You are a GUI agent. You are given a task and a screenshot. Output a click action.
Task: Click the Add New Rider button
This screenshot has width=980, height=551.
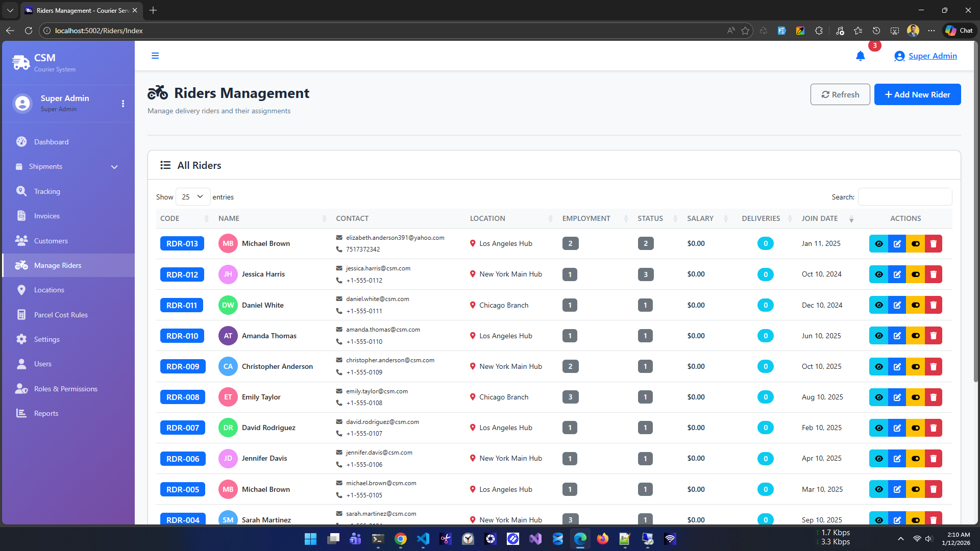coord(917,95)
